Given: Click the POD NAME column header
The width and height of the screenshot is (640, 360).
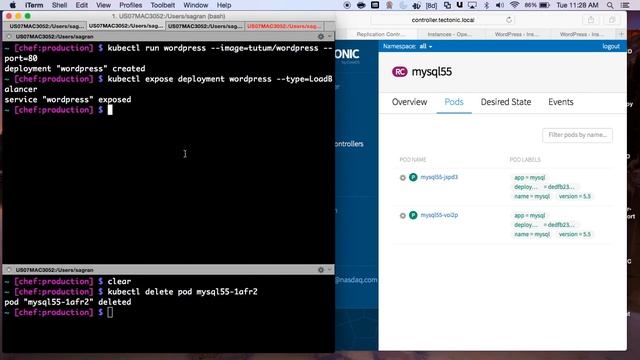Looking at the screenshot, I should [413, 160].
